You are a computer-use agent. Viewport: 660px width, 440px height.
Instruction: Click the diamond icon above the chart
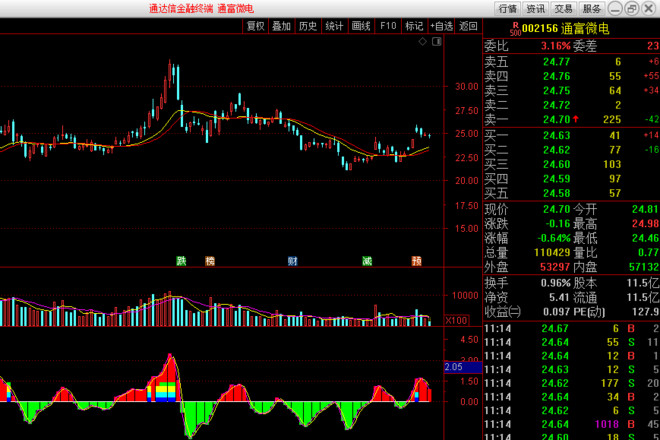pyautogui.click(x=423, y=41)
